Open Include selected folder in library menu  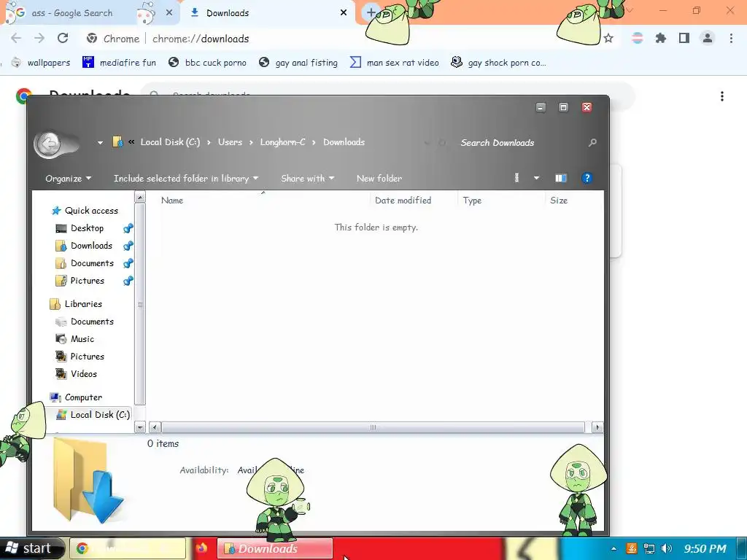tap(186, 178)
